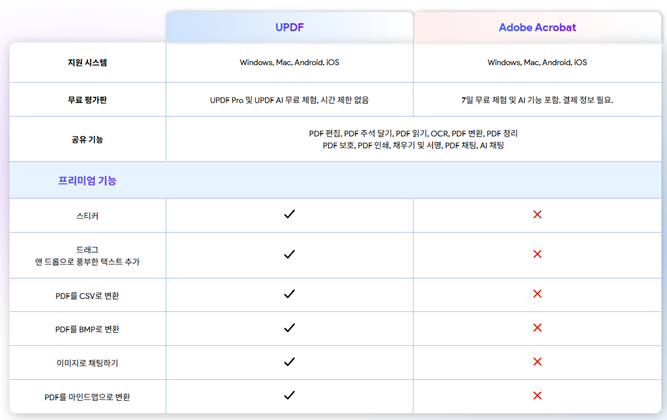Click the PDF 보호, PDF 인쇄 line
The image size is (667, 420).
coord(413,146)
